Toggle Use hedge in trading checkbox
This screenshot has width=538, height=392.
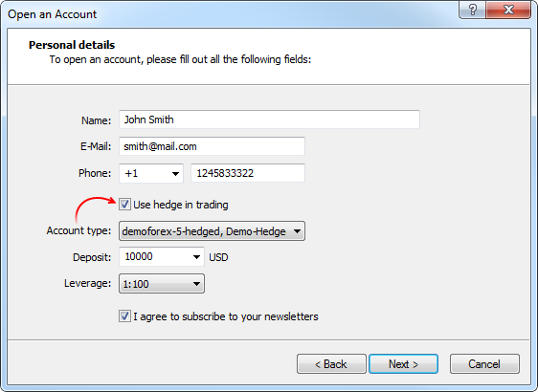[124, 205]
